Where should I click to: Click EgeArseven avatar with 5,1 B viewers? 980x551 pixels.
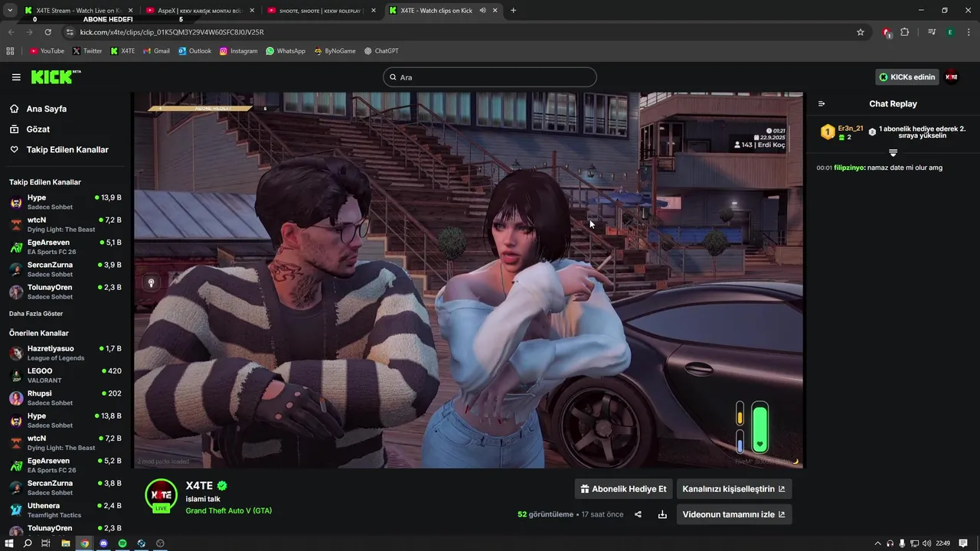point(16,247)
